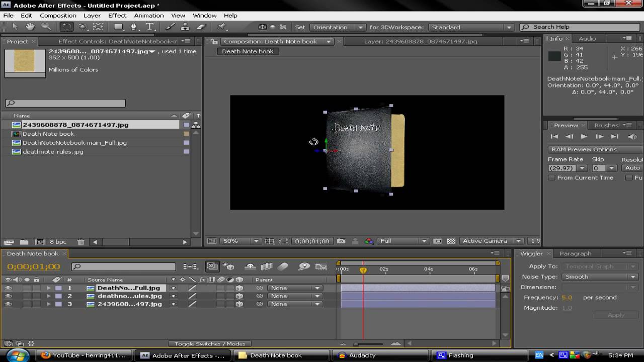Enable Draft 3D in the timeline
This screenshot has height=362, width=644.
point(229,266)
